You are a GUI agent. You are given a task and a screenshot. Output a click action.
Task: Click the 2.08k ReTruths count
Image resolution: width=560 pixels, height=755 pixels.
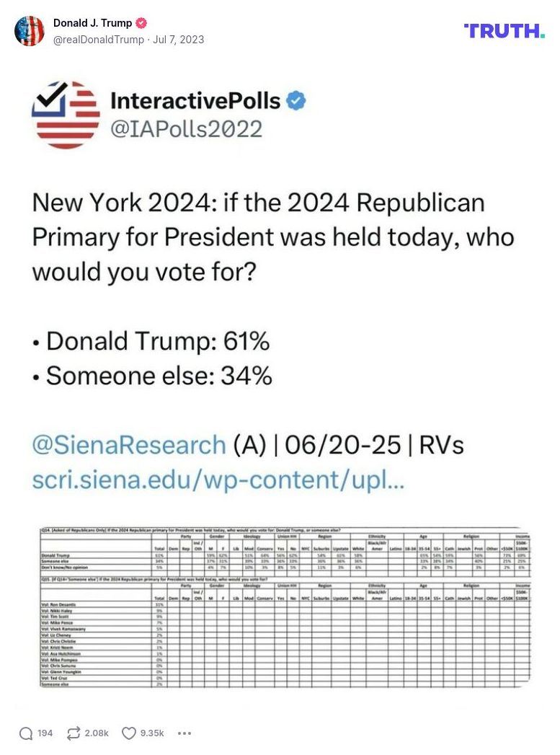[x=97, y=733]
